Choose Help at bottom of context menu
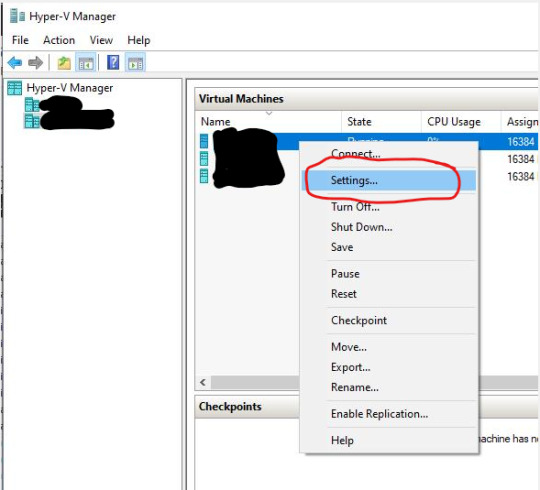Screen dimensions: 540x490 [x=389, y=440]
